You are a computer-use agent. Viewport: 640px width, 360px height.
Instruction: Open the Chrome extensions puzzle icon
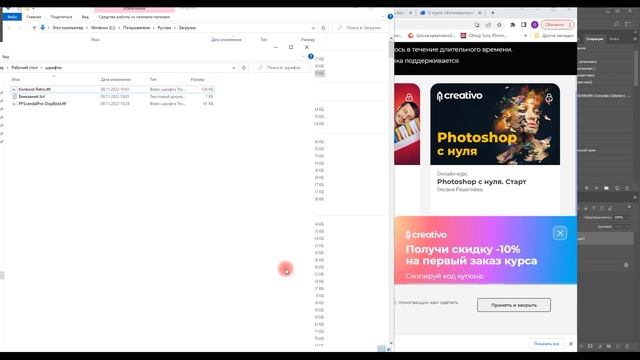(513, 25)
